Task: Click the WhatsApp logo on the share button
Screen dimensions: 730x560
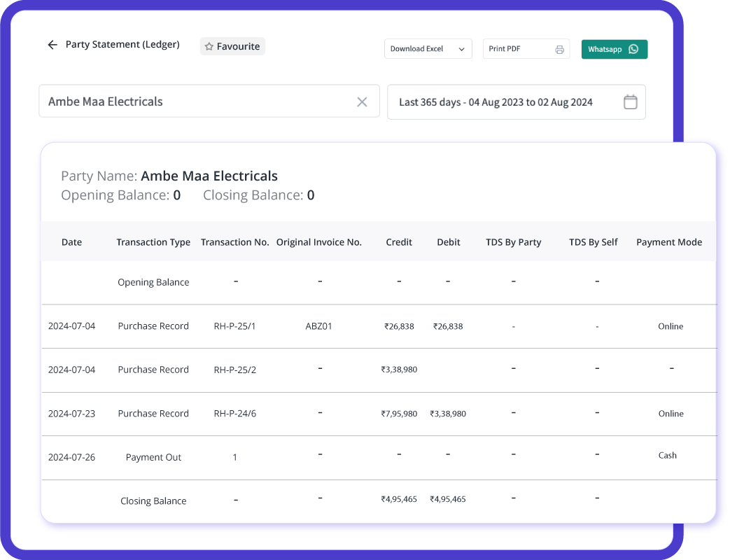Action: coord(634,49)
